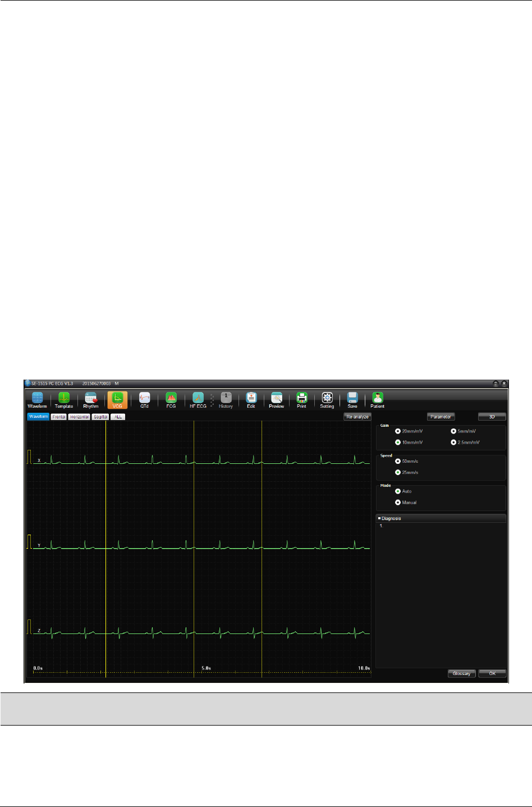Click the bright yellow left marker line
Viewport: 532px width, 807px height.
click(106, 549)
